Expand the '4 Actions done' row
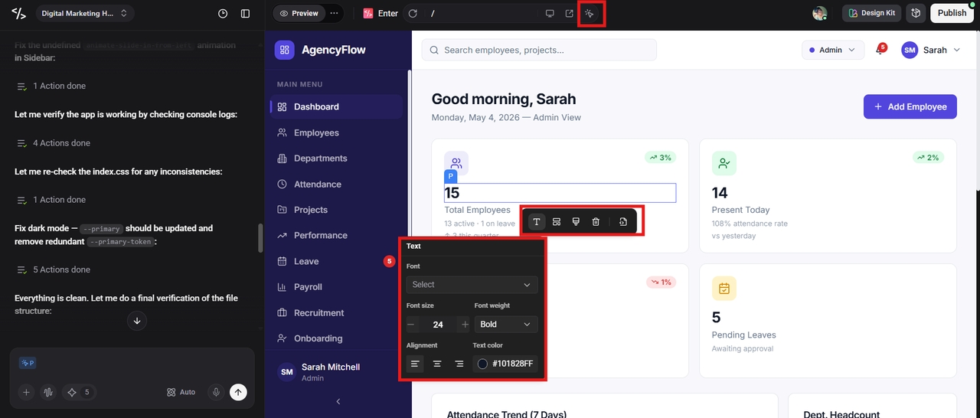Screen dimensions: 980x418 click(54, 143)
